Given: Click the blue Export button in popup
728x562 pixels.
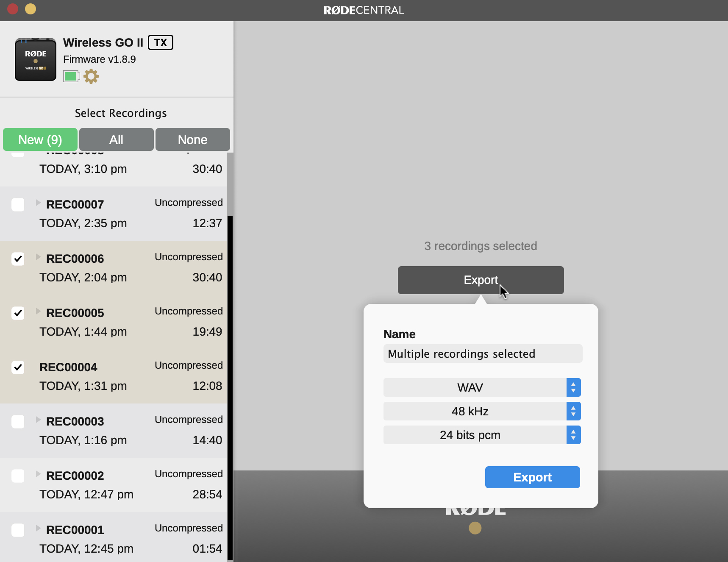Looking at the screenshot, I should 532,477.
